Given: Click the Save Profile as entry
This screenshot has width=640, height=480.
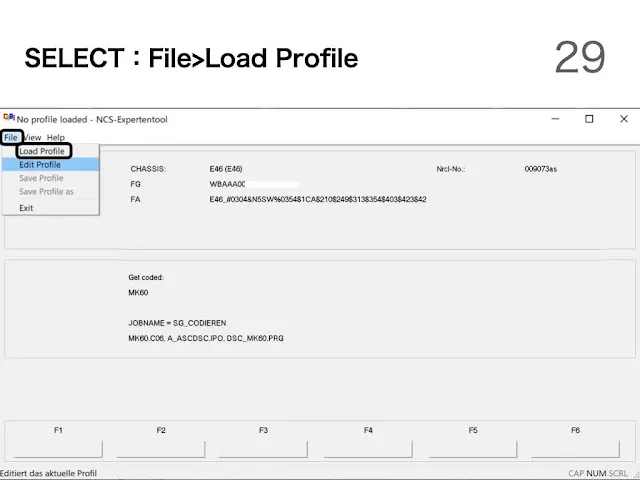Looking at the screenshot, I should click(x=46, y=191).
